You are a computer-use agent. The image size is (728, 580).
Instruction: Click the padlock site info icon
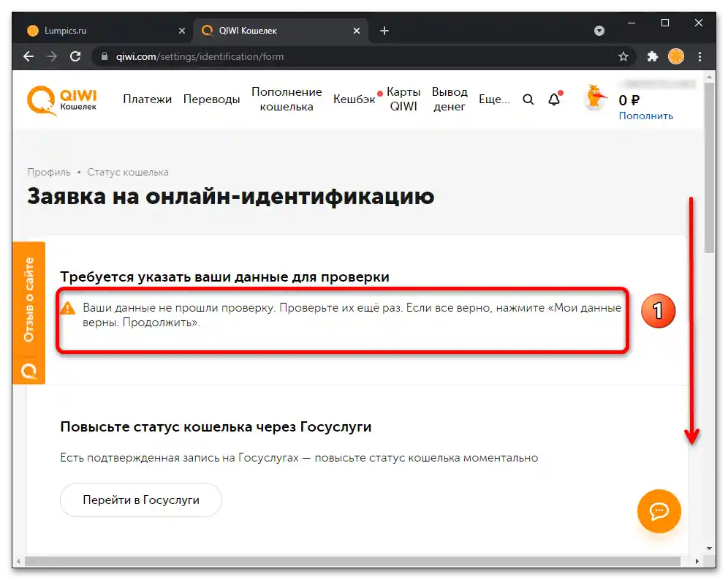click(105, 57)
